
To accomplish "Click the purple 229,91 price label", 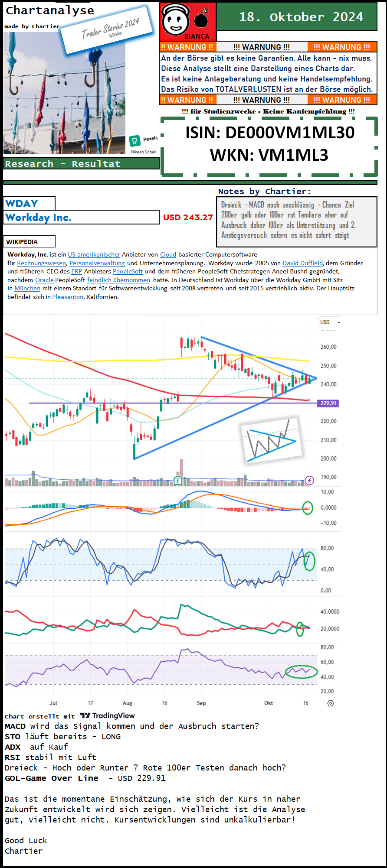I will click(328, 403).
